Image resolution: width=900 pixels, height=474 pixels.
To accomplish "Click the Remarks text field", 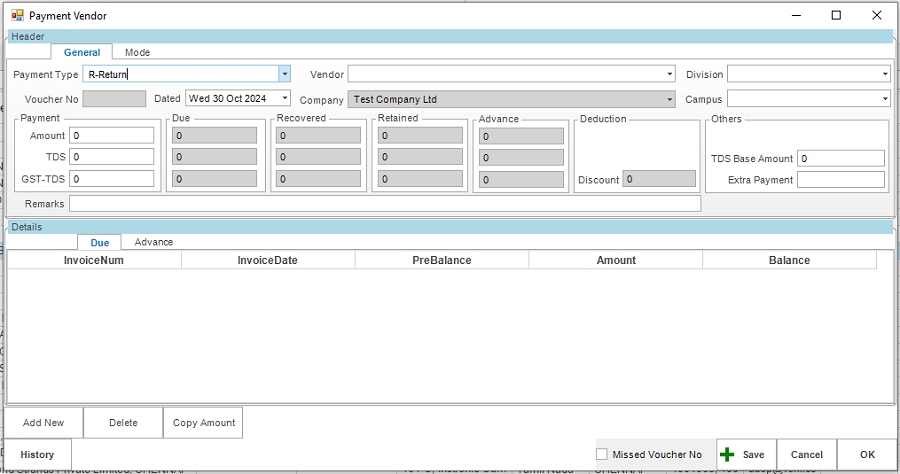I will 385,204.
